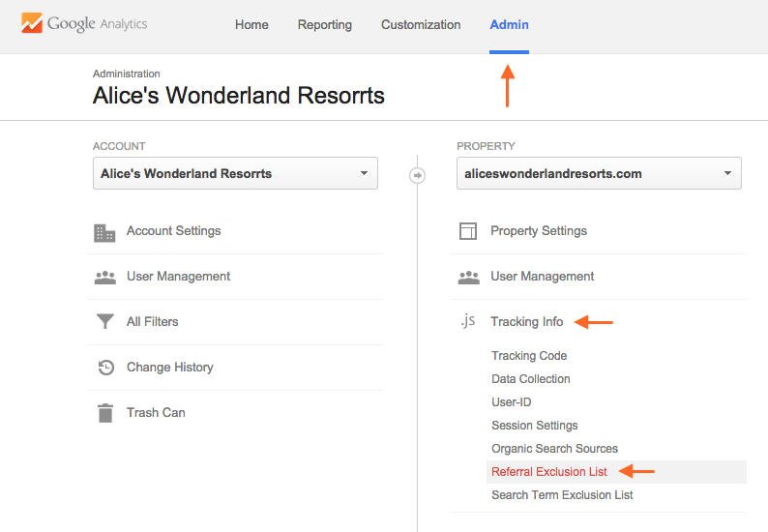Open Session Settings
Screen dimensions: 768x532
pyautogui.click(x=534, y=426)
